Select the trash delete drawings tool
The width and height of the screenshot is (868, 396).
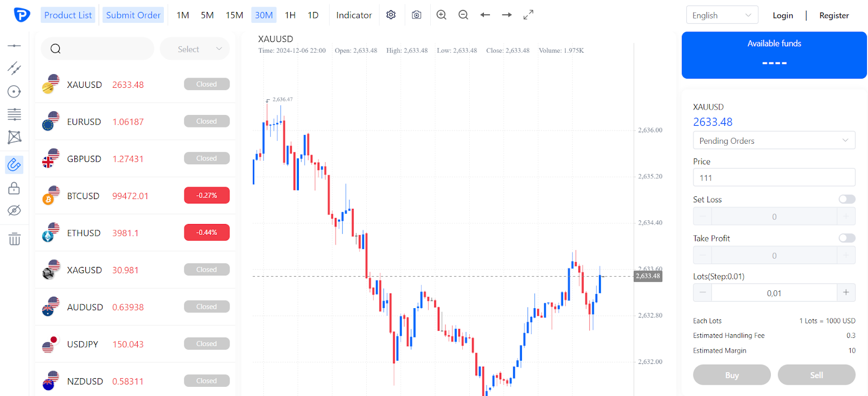pyautogui.click(x=15, y=239)
